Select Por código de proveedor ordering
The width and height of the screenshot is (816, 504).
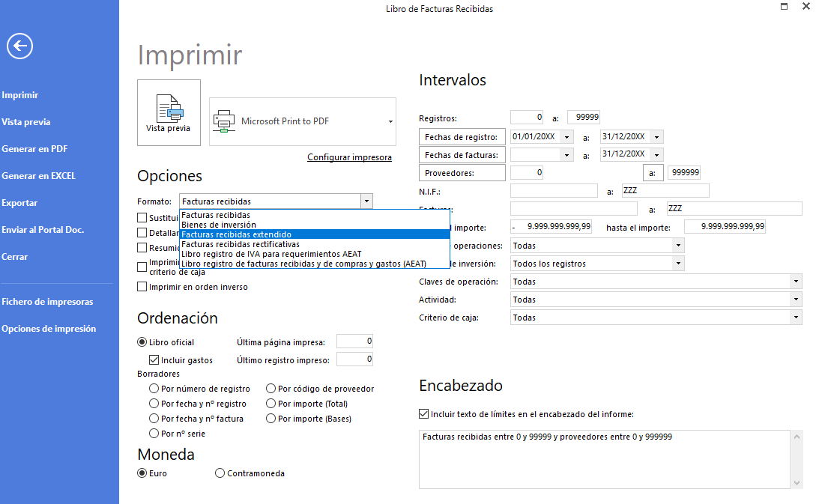tap(271, 389)
